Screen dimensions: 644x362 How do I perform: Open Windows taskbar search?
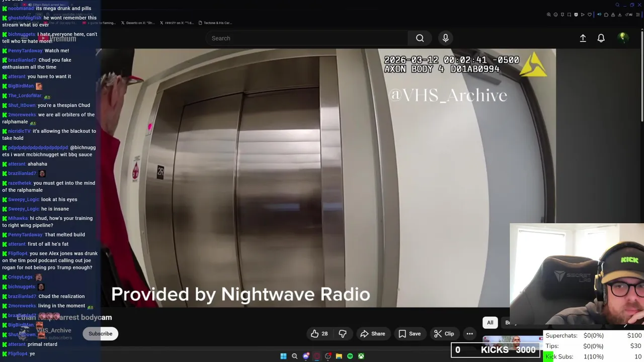294,356
